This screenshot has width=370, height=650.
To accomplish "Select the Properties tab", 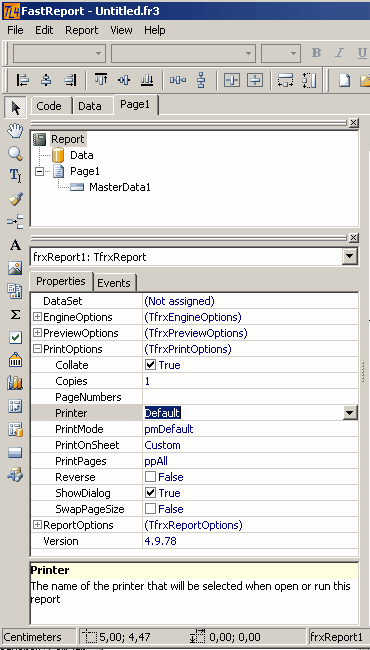I will 60,281.
